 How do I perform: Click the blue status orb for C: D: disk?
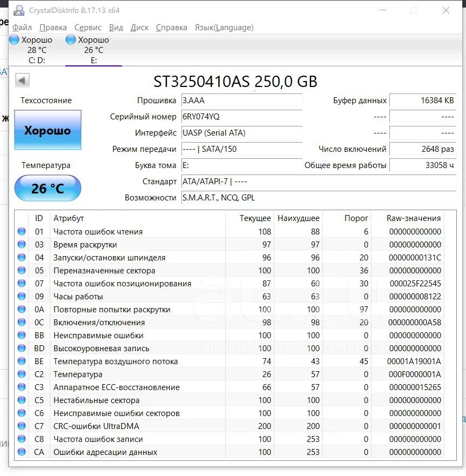coord(14,40)
